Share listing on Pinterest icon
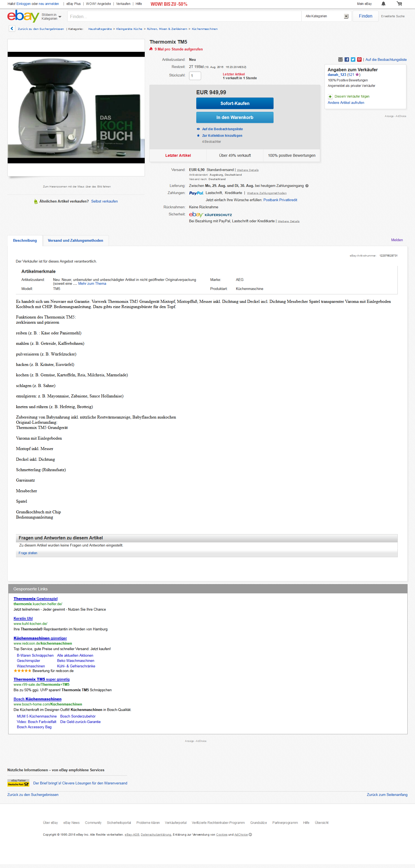 [359, 60]
